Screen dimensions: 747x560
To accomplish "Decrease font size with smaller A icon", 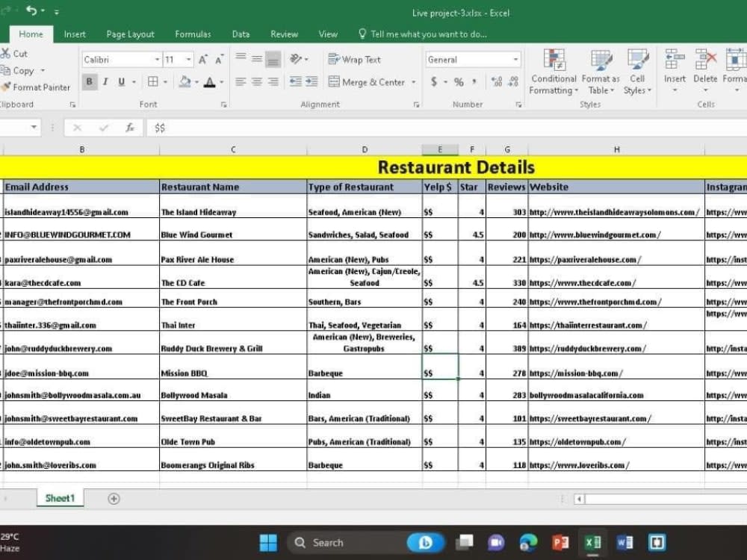I will pyautogui.click(x=219, y=60).
